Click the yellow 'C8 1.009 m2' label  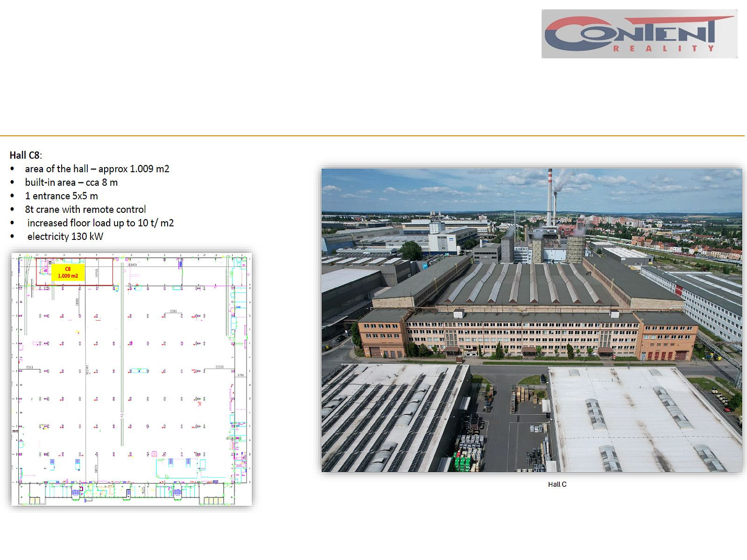(68, 273)
